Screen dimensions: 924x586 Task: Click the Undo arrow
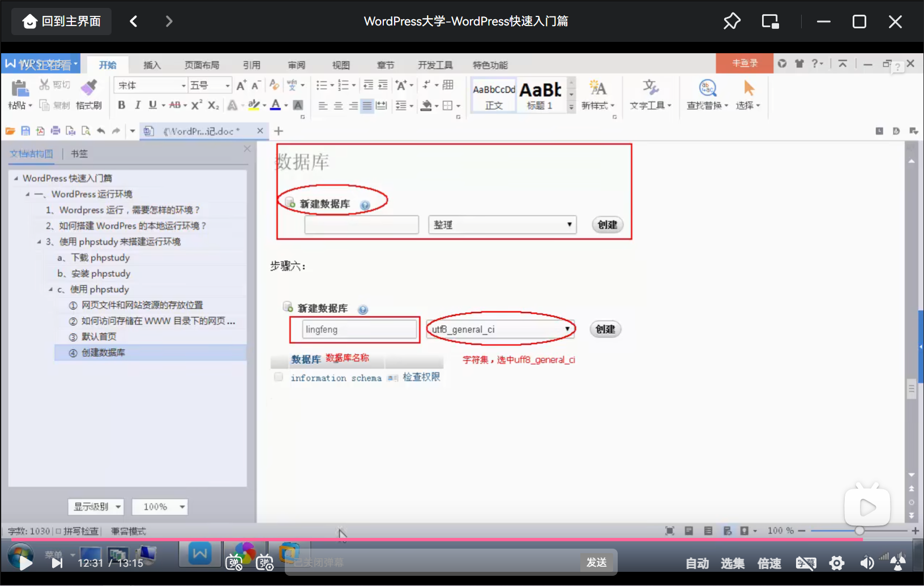click(101, 131)
